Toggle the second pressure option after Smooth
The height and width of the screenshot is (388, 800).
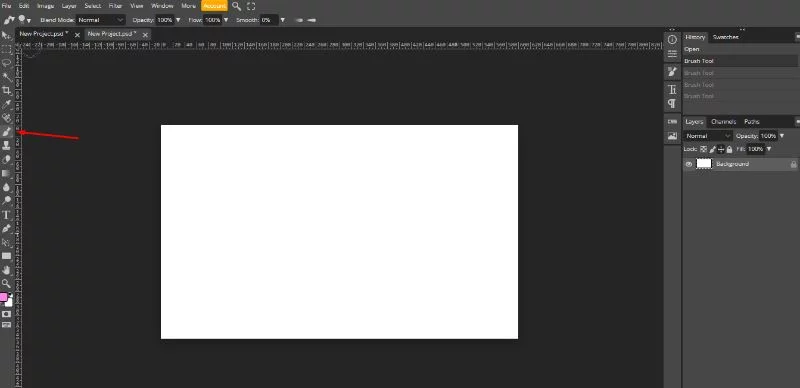312,20
